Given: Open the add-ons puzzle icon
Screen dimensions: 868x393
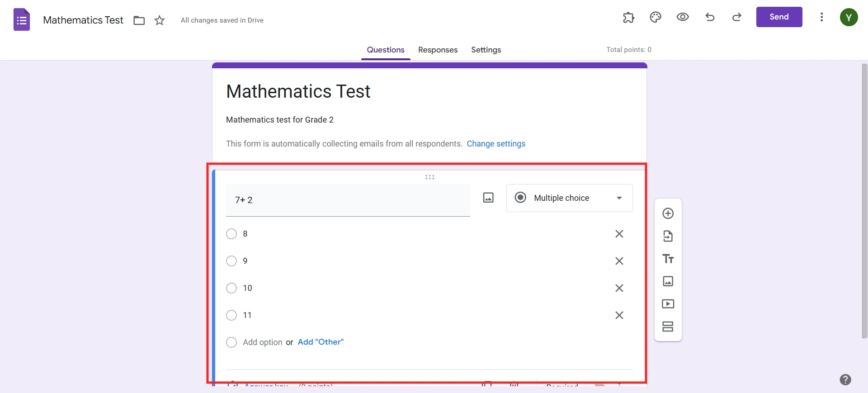Looking at the screenshot, I should coord(628,17).
